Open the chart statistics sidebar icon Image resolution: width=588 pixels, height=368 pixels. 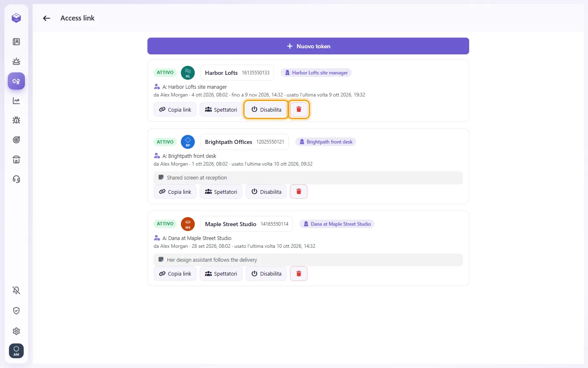pyautogui.click(x=16, y=101)
